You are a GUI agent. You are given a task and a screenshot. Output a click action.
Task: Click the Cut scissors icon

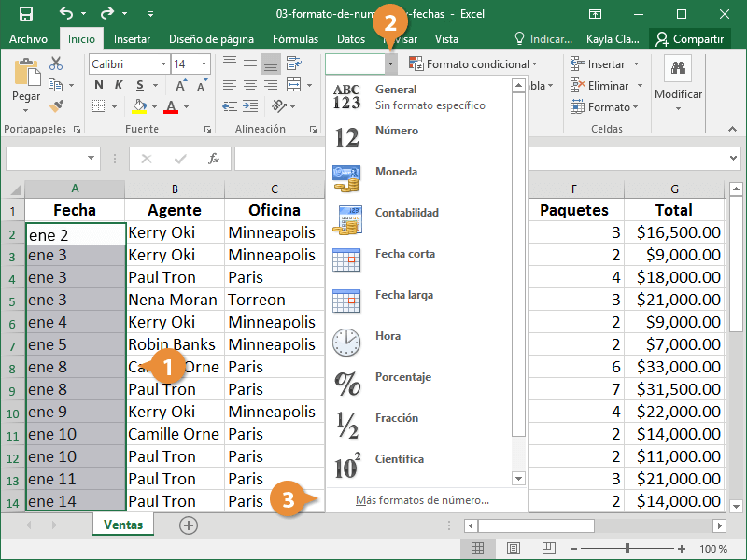(56, 63)
